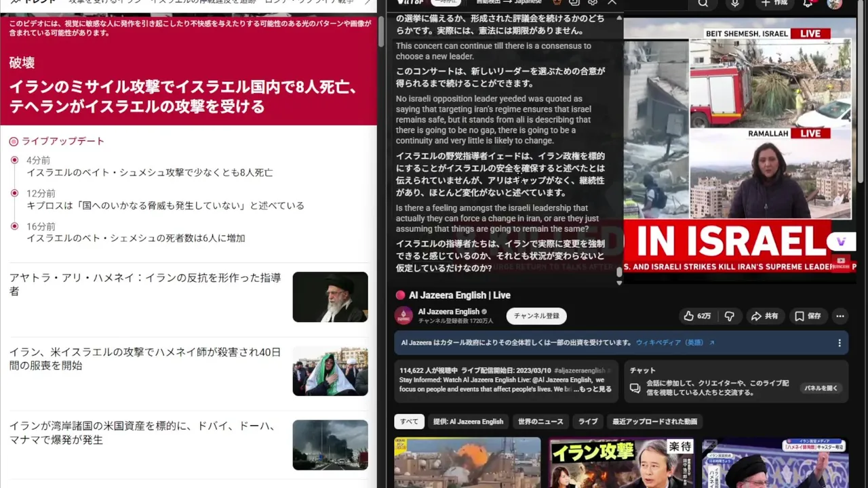Click the Al Jazeera English channel name
This screenshot has width=868, height=488.
(x=448, y=312)
